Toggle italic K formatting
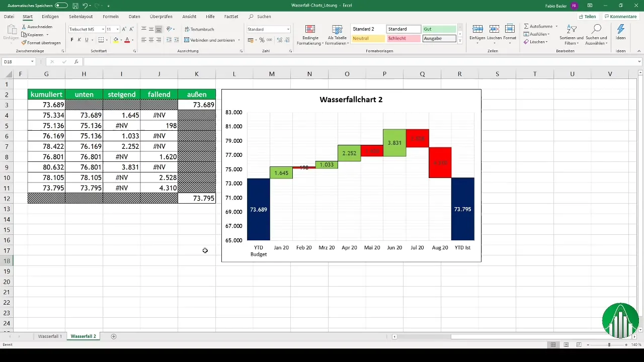 79,40
